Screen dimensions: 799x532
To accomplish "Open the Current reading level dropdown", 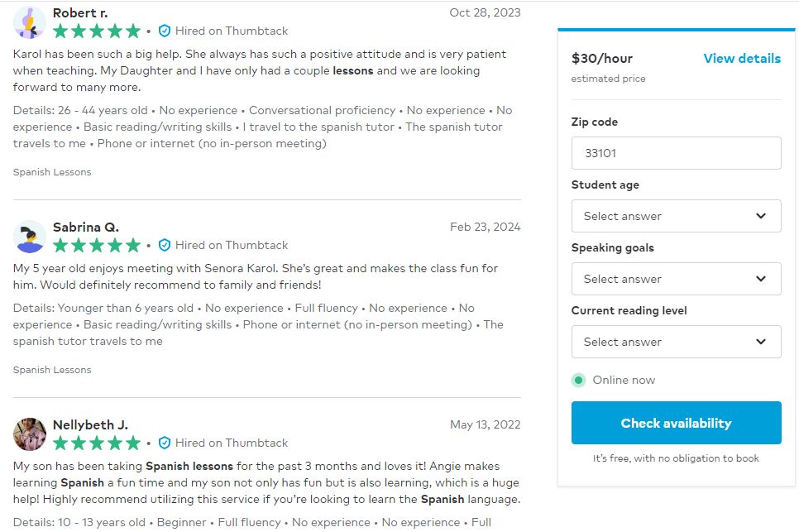I will click(x=676, y=342).
